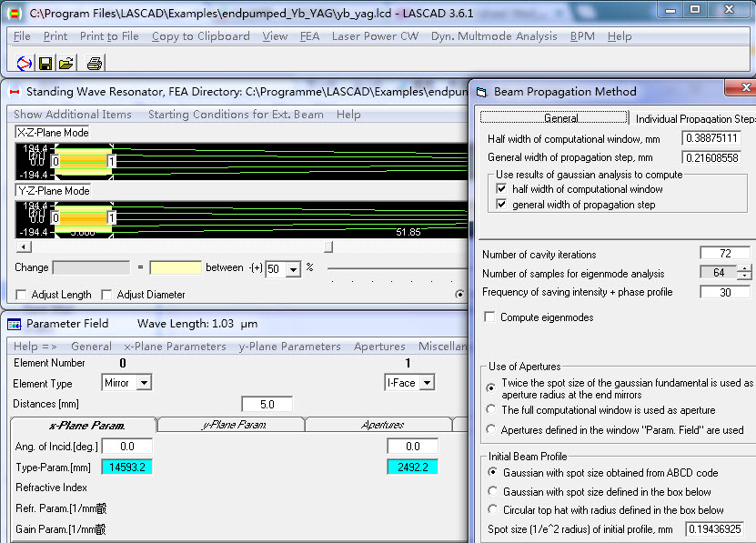Open x-Plane Parameters menu
Image resolution: width=756 pixels, height=543 pixels.
point(175,347)
